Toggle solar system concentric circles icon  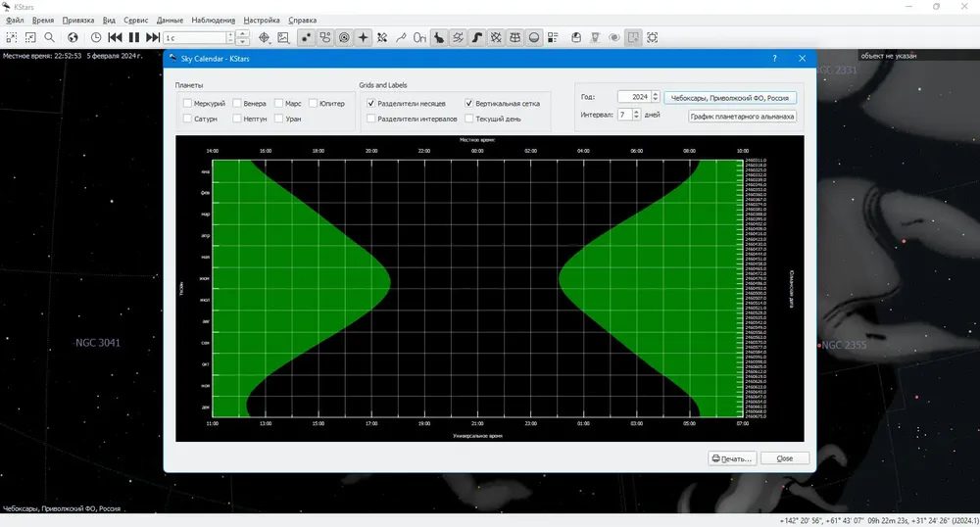[344, 37]
